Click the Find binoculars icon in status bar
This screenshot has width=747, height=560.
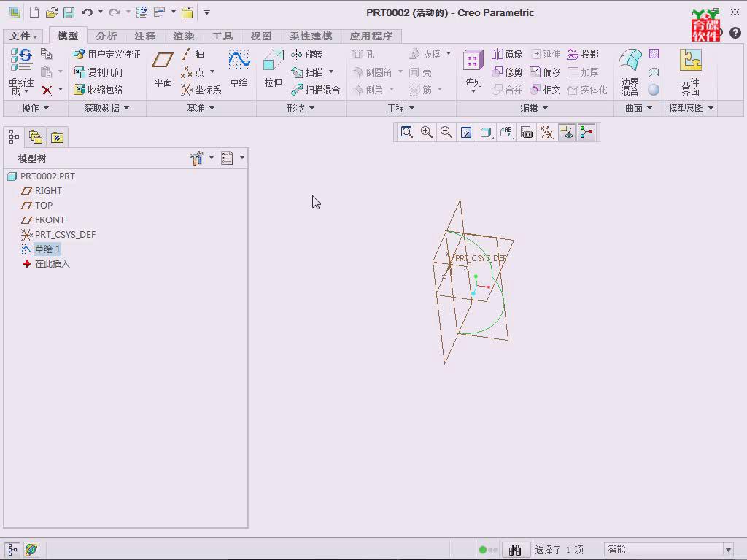[x=516, y=550]
